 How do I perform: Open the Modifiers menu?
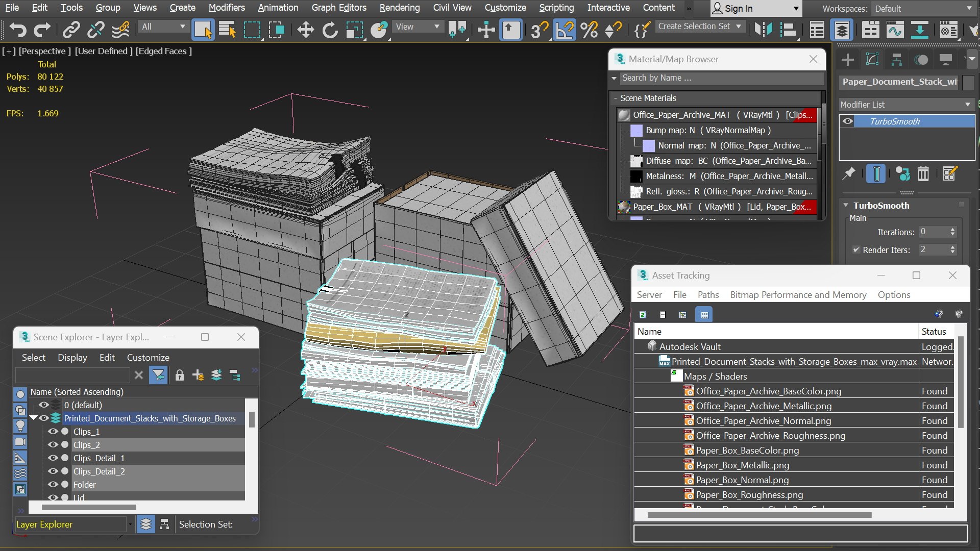(227, 8)
